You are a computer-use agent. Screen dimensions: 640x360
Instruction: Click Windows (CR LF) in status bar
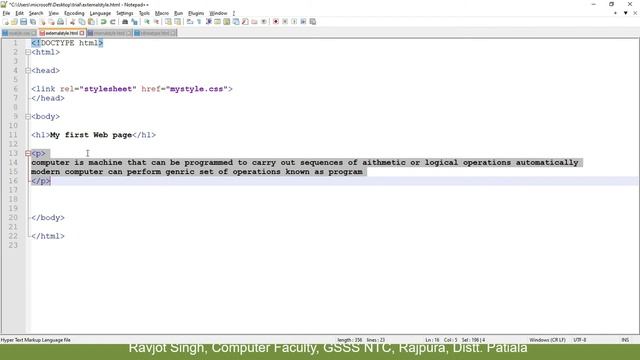pyautogui.click(x=547, y=340)
